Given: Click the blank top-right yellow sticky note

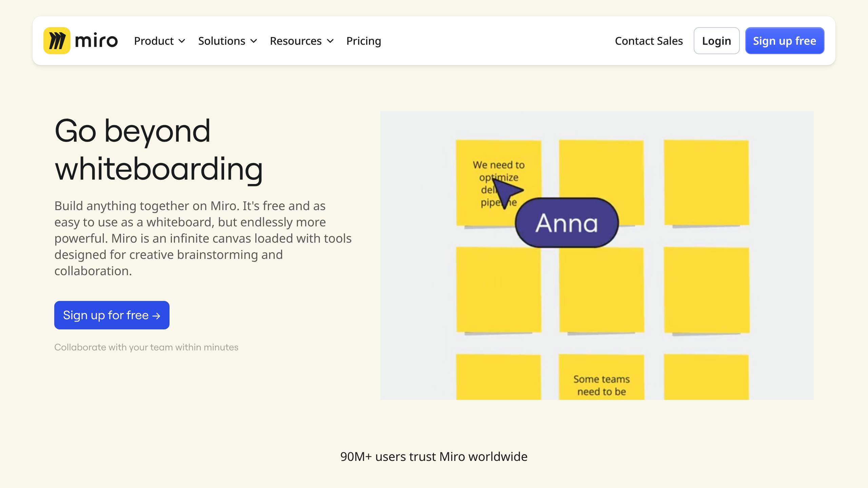Looking at the screenshot, I should pyautogui.click(x=706, y=182).
